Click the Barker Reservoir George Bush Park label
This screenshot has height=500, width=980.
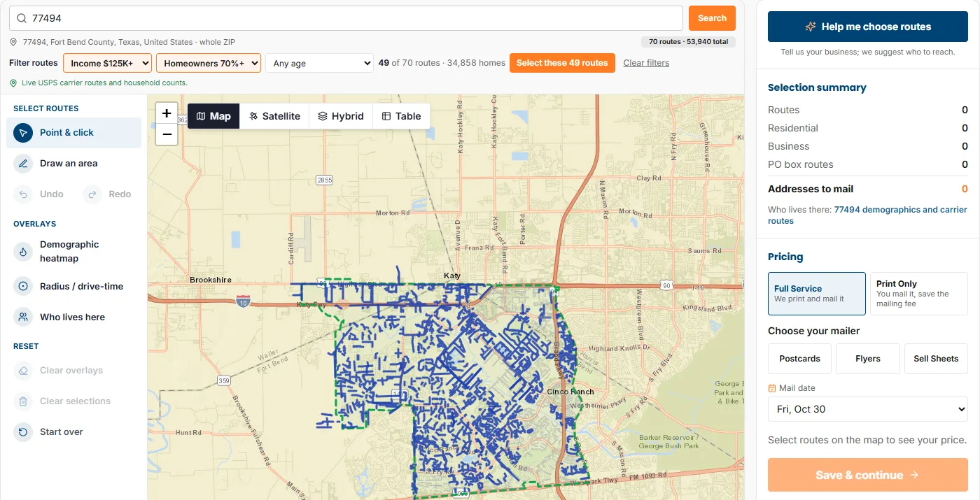[x=668, y=441]
